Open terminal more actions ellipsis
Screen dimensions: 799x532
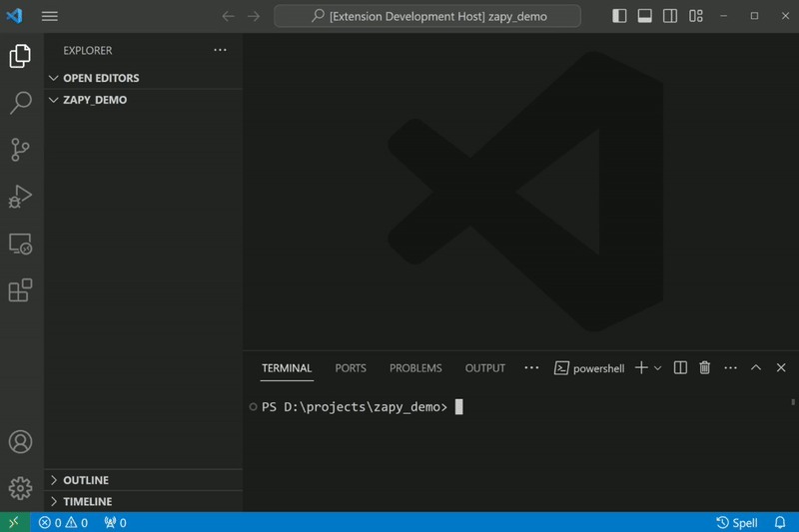pos(731,367)
